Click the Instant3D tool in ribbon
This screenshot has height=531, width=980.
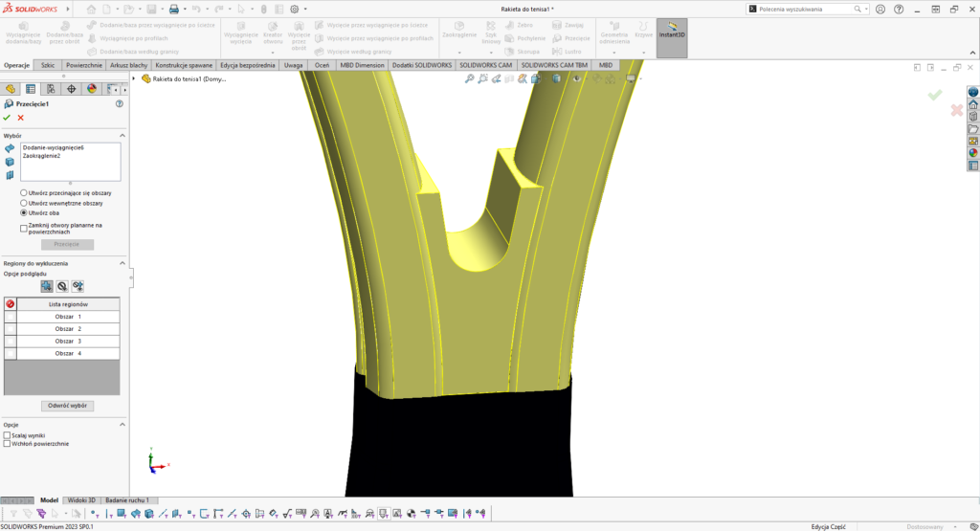pos(671,34)
